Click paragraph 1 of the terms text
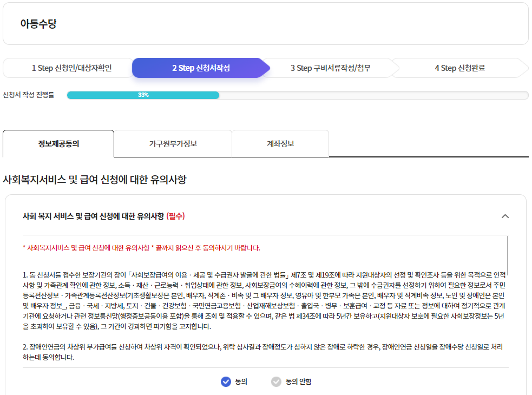Image resolution: width=532 pixels, height=395 pixels. pos(264,300)
